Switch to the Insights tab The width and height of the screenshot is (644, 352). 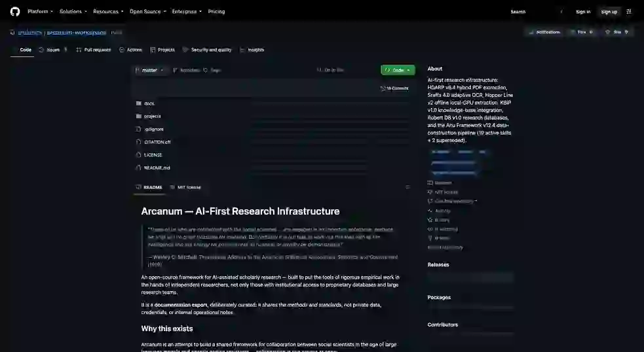click(252, 50)
